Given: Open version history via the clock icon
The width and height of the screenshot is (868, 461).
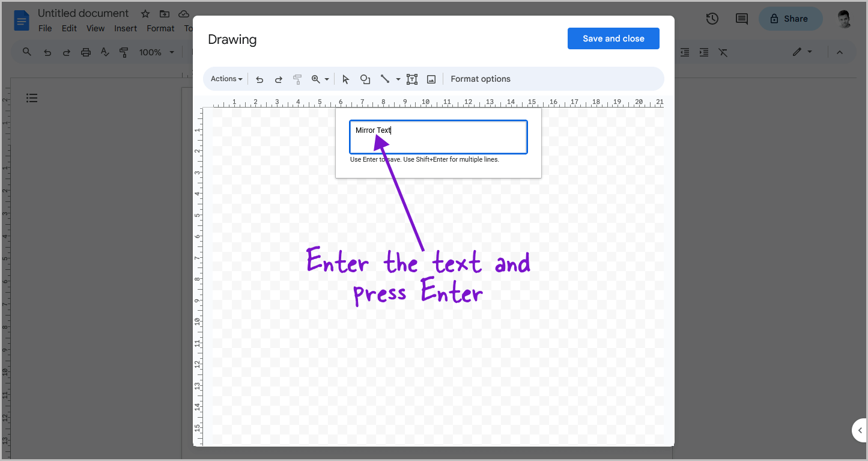Looking at the screenshot, I should point(712,19).
